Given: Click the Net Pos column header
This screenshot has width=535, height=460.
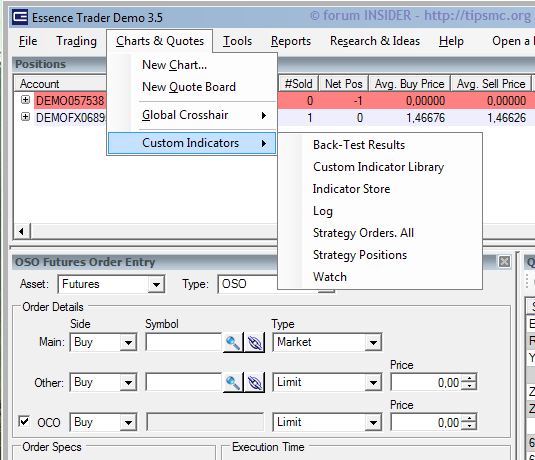Looking at the screenshot, I should (344, 84).
